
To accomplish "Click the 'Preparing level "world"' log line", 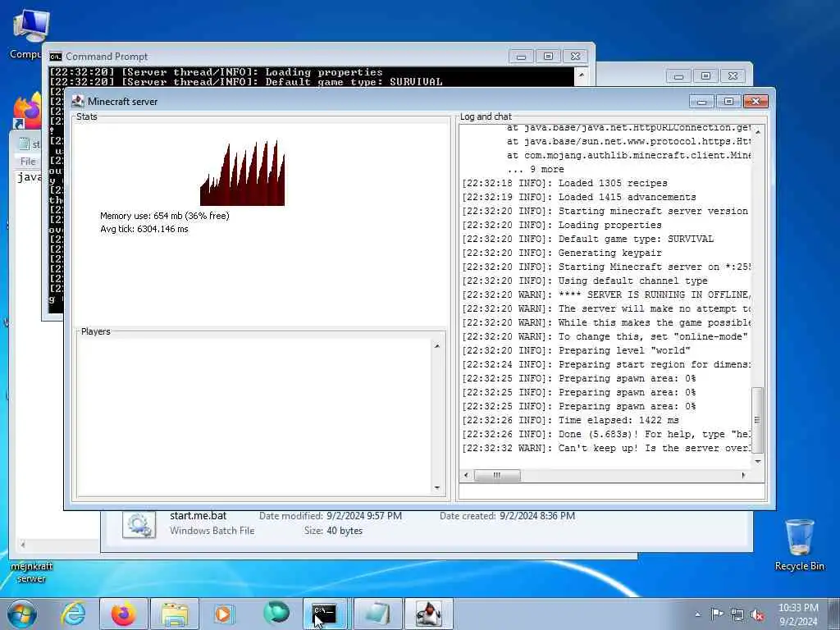I will coord(577,350).
